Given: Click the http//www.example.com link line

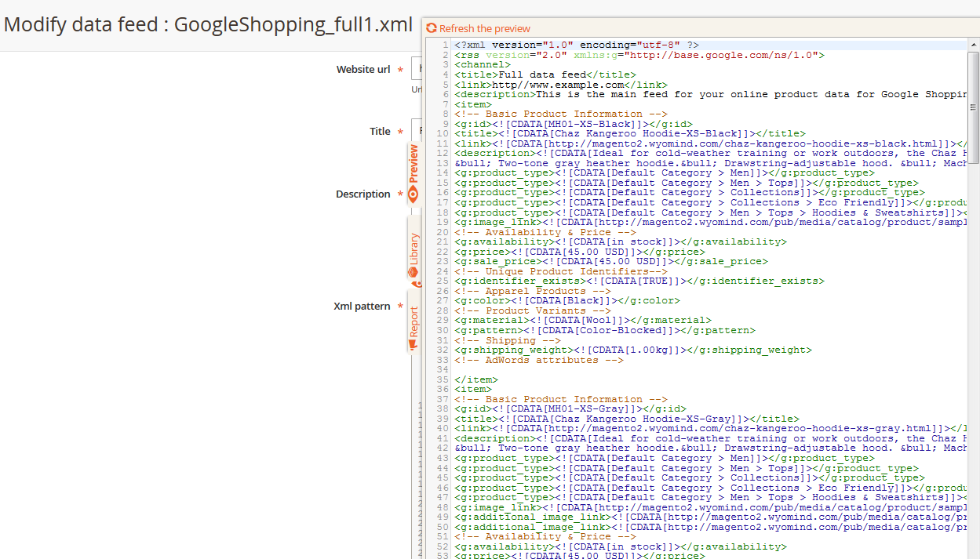Looking at the screenshot, I should [x=560, y=85].
